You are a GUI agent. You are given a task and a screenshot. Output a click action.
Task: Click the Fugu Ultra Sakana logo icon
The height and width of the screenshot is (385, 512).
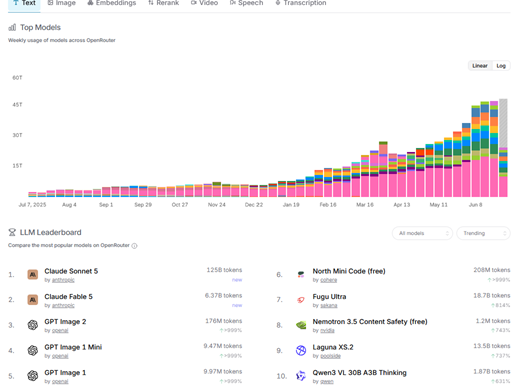coord(301,300)
